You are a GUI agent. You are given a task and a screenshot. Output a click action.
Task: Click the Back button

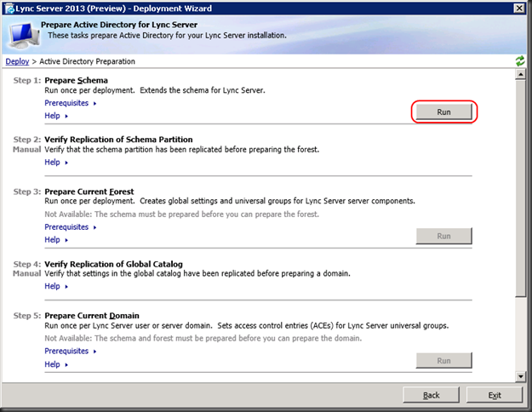click(432, 395)
